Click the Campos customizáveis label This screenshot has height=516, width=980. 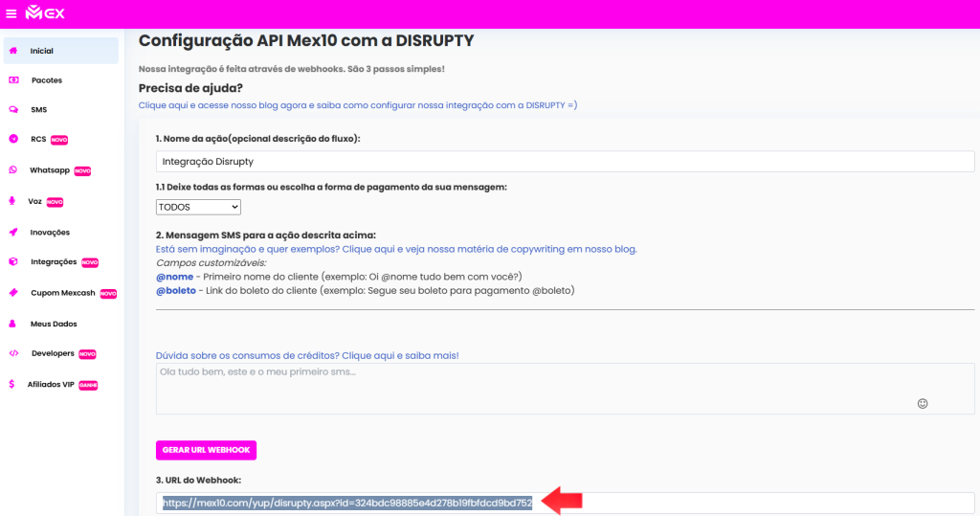(211, 262)
